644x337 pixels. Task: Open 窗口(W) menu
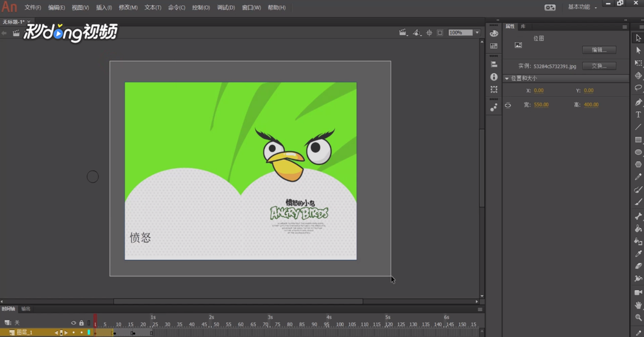pos(251,7)
